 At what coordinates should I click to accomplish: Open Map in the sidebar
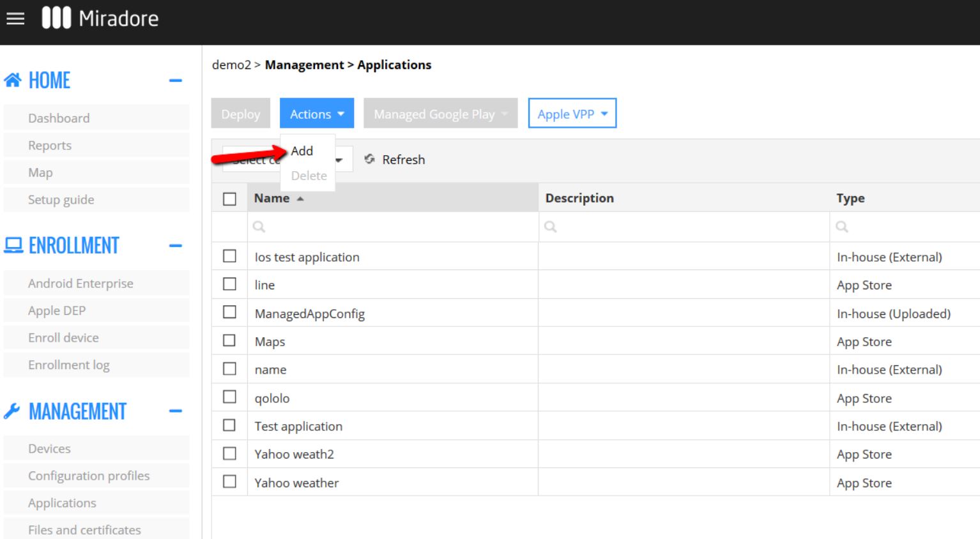coord(96,172)
